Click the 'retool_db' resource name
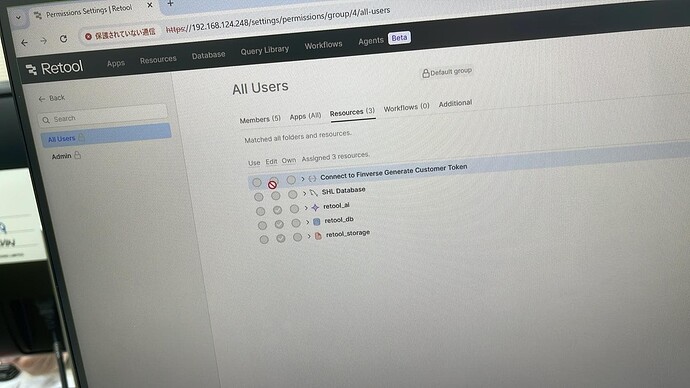The width and height of the screenshot is (690, 388). point(339,220)
